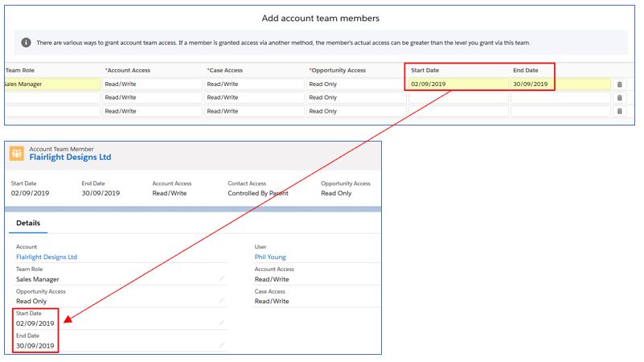Open Opportunity Access dropdown in third row

pos(355,111)
